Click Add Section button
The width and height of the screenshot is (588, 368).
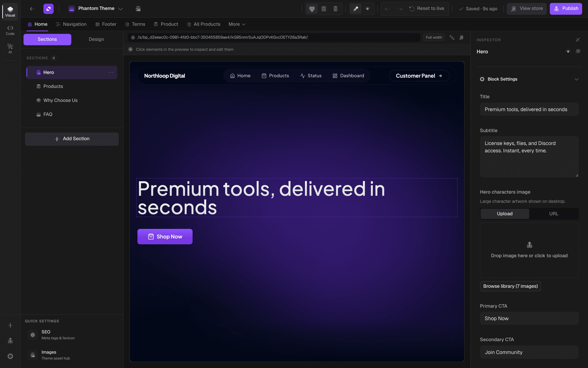72,139
